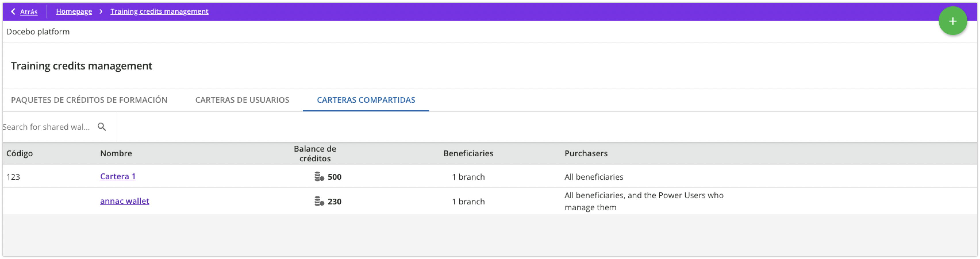Select the Carteras compartidas tab
Viewport: 980px width, 259px height.
[366, 100]
